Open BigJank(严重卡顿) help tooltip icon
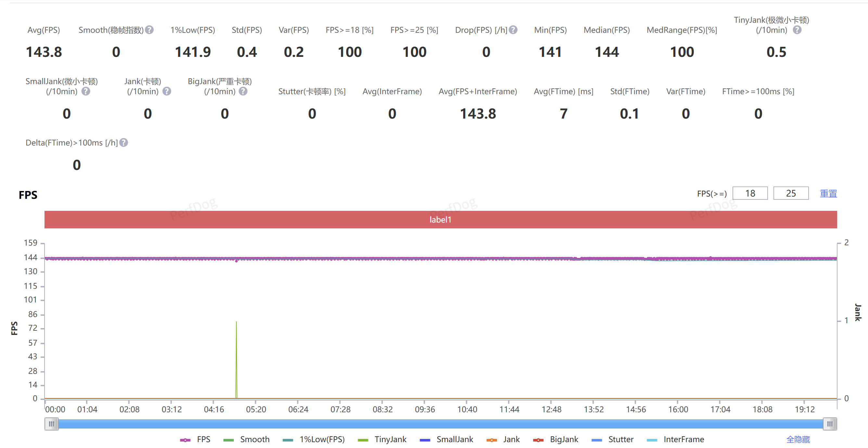 click(x=243, y=91)
